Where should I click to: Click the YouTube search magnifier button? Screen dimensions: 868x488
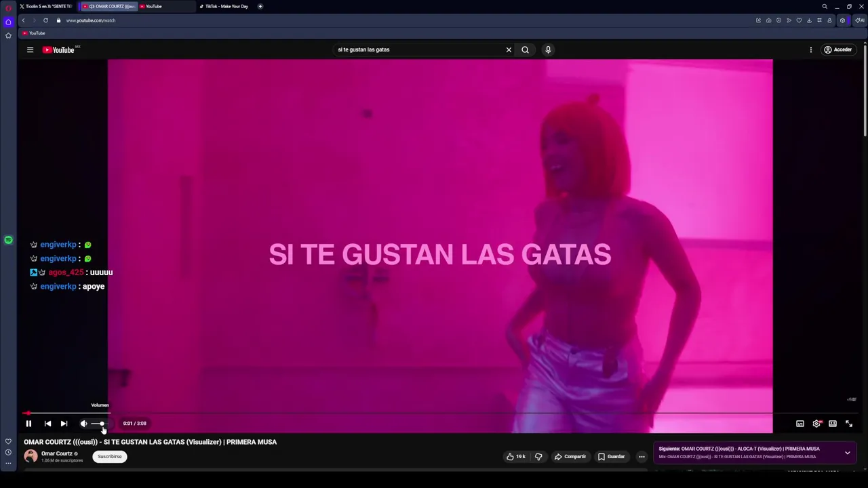coord(525,49)
